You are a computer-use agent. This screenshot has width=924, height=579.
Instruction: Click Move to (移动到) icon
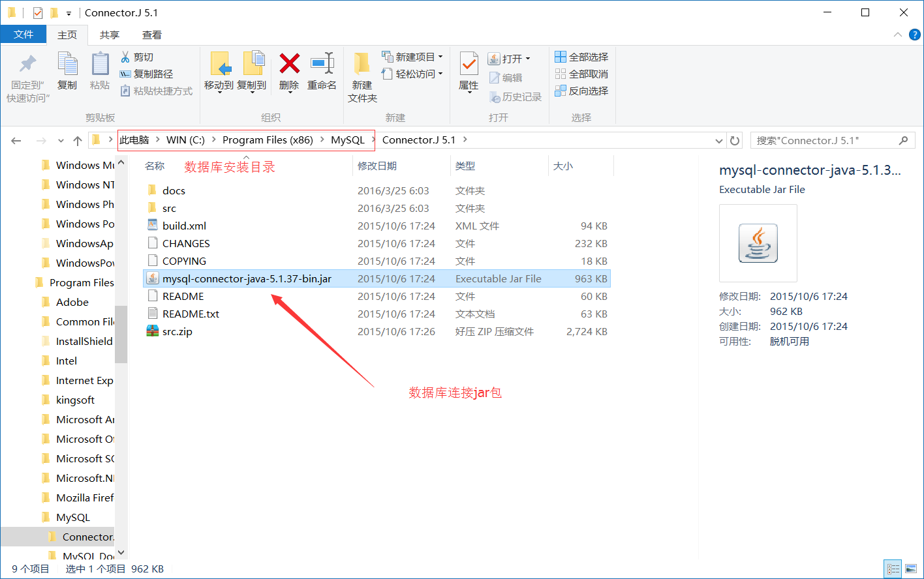click(x=220, y=64)
